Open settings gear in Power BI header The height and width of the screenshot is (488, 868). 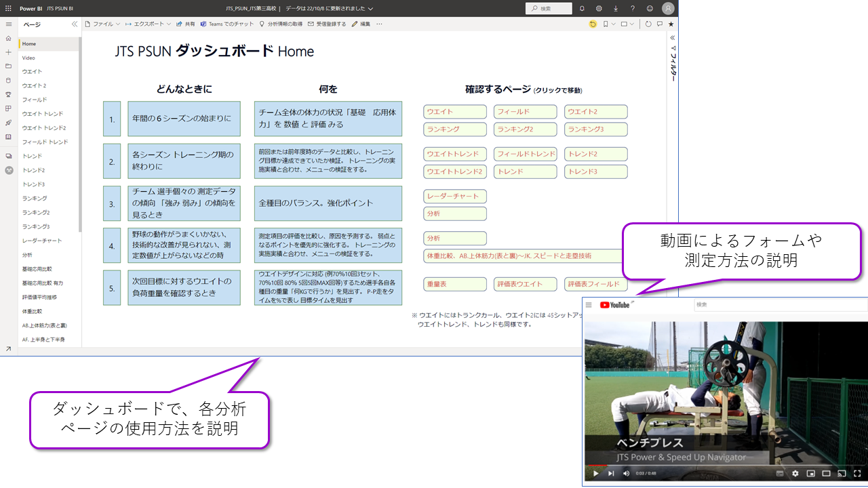pos(599,9)
